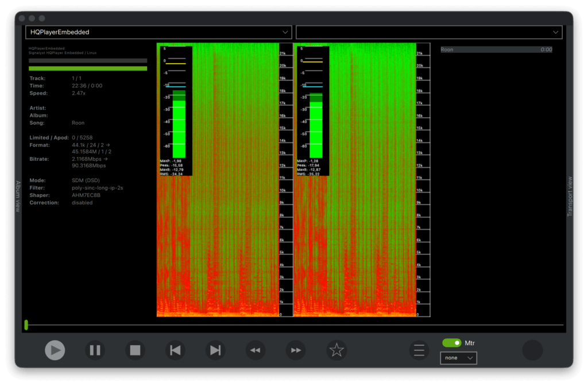Viewport: 588px width, 386px height.
Task: Skip to the next track
Action: point(215,350)
